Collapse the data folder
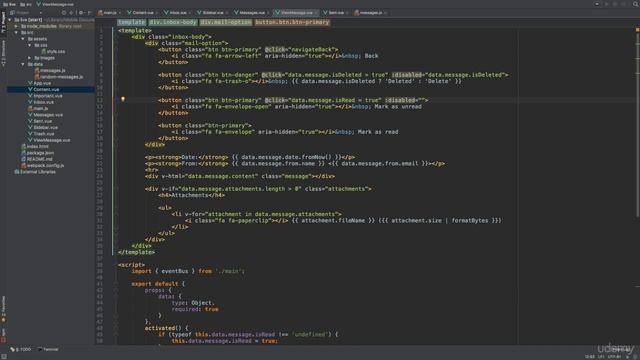The image size is (640, 360). click(x=23, y=64)
